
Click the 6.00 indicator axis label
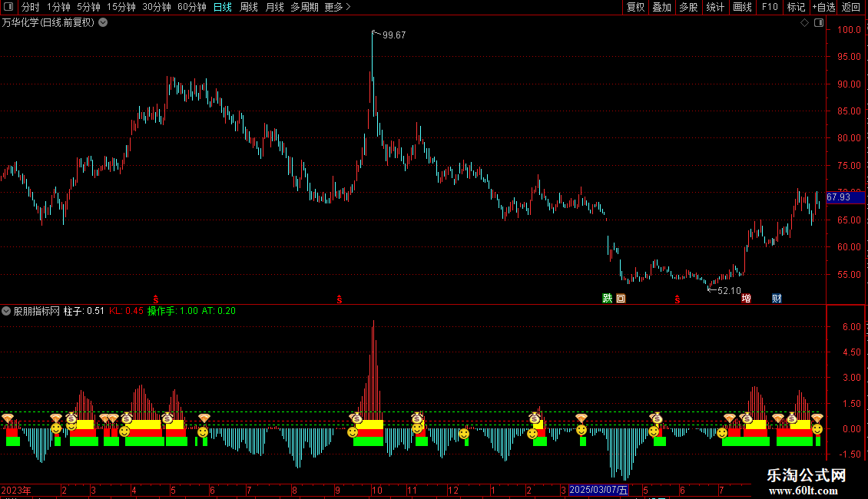tap(851, 327)
